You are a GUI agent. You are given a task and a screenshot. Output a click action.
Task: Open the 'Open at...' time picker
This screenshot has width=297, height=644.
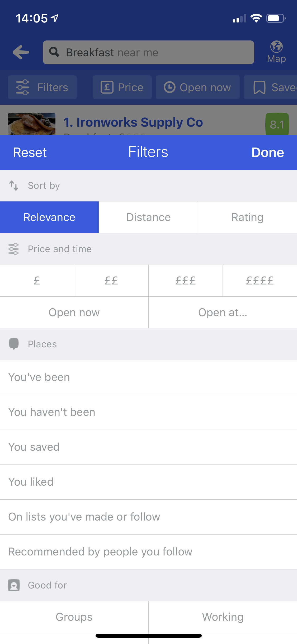click(223, 312)
